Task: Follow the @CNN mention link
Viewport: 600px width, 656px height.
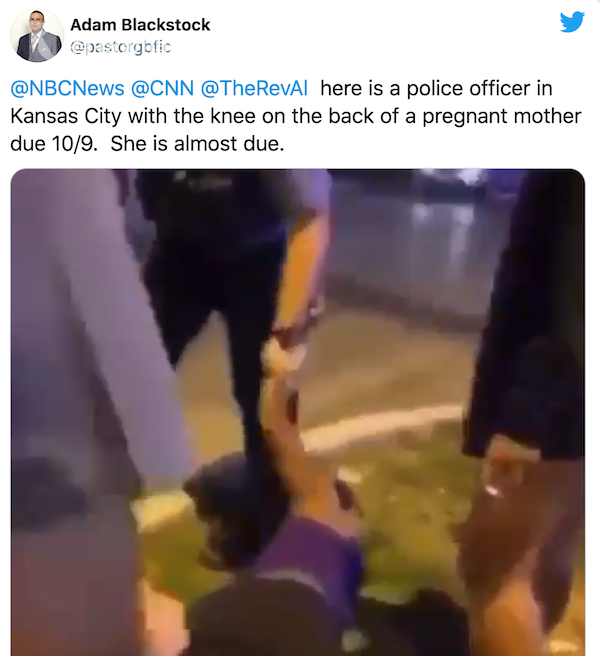Action: pos(162,88)
